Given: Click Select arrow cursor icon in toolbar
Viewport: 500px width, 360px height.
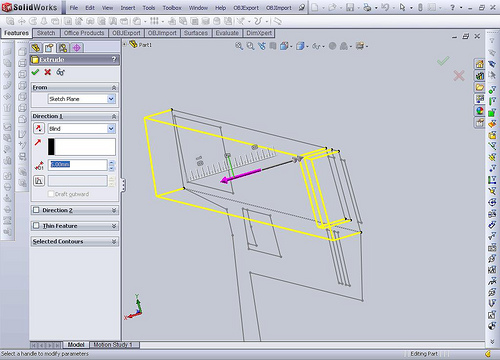Looking at the screenshot, I should [x=403, y=7].
